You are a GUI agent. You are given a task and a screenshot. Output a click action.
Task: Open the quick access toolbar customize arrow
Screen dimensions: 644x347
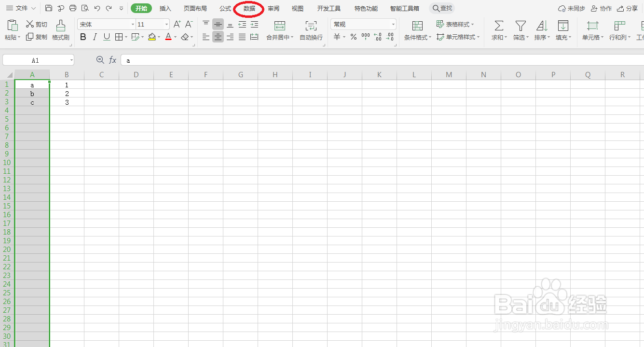coord(121,9)
